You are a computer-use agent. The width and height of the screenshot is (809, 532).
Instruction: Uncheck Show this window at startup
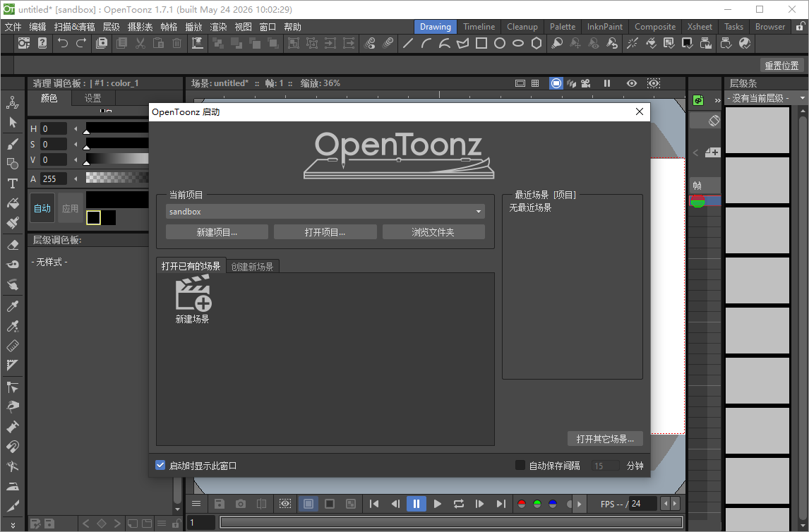point(160,465)
